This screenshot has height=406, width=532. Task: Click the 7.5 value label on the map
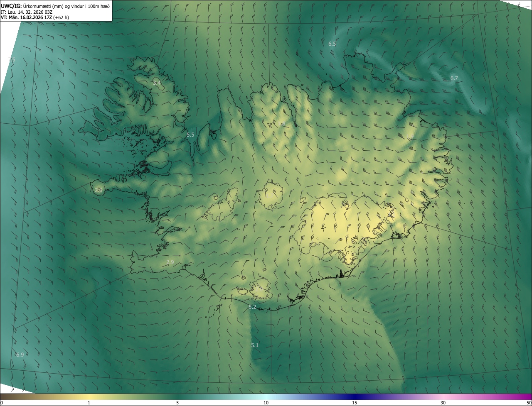click(12, 60)
